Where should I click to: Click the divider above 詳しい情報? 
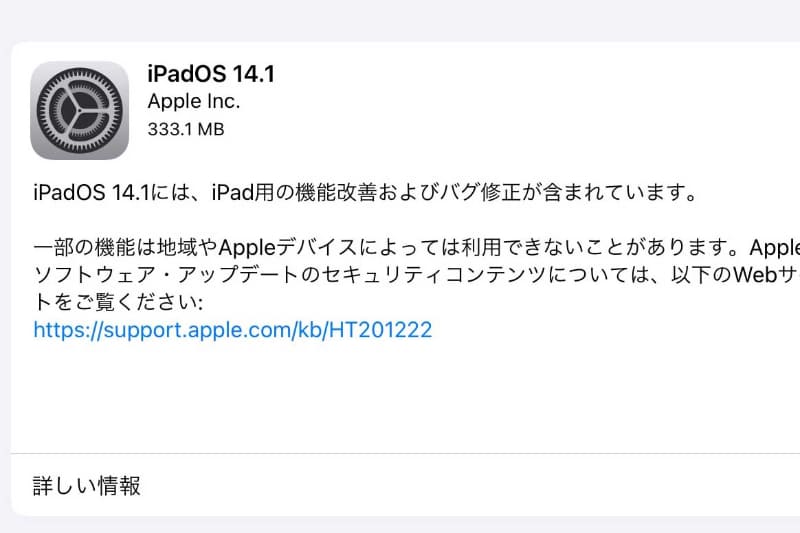coord(406,453)
